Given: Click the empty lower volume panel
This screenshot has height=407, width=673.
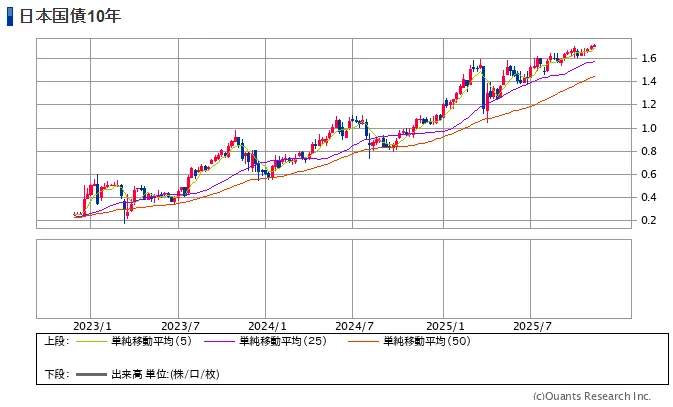Looking at the screenshot, I should pos(334,277).
